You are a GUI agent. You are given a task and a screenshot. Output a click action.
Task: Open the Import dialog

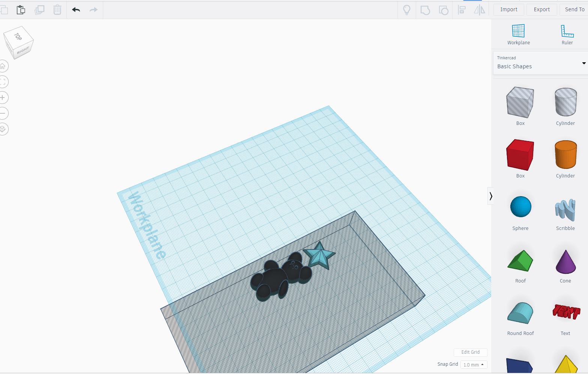click(509, 10)
